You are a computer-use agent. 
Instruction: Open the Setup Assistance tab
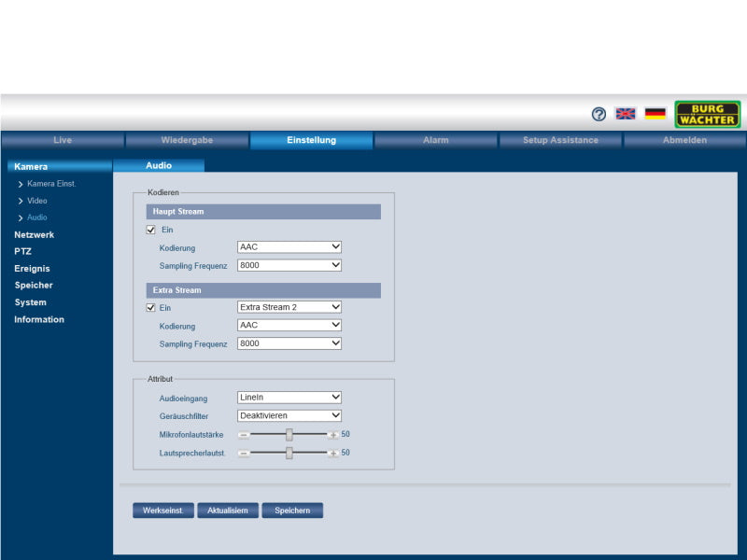[560, 141]
